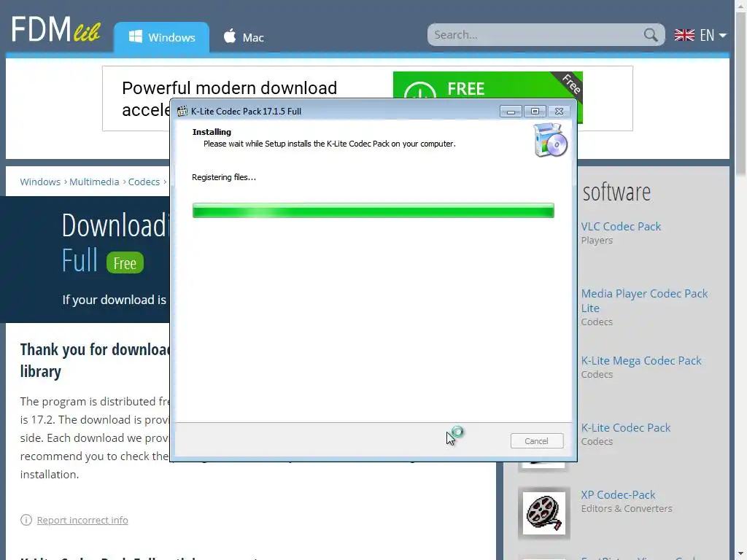Open the Windows breadcrumb link

coord(40,182)
